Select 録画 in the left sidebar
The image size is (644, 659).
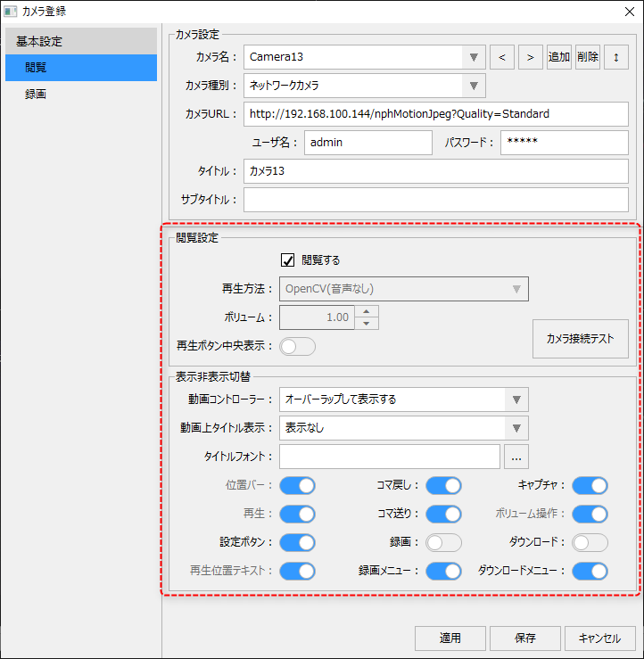(36, 94)
